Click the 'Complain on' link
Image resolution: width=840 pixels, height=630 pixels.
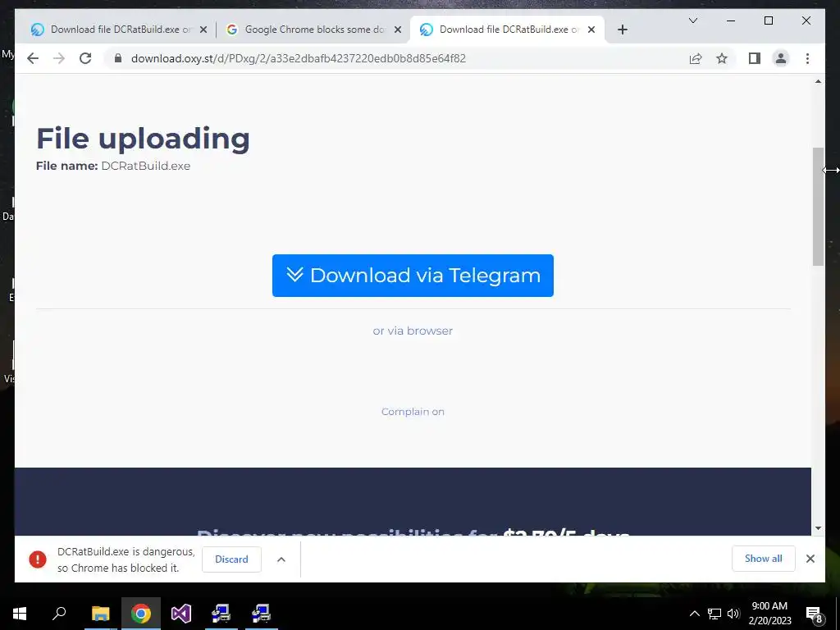[x=413, y=412]
